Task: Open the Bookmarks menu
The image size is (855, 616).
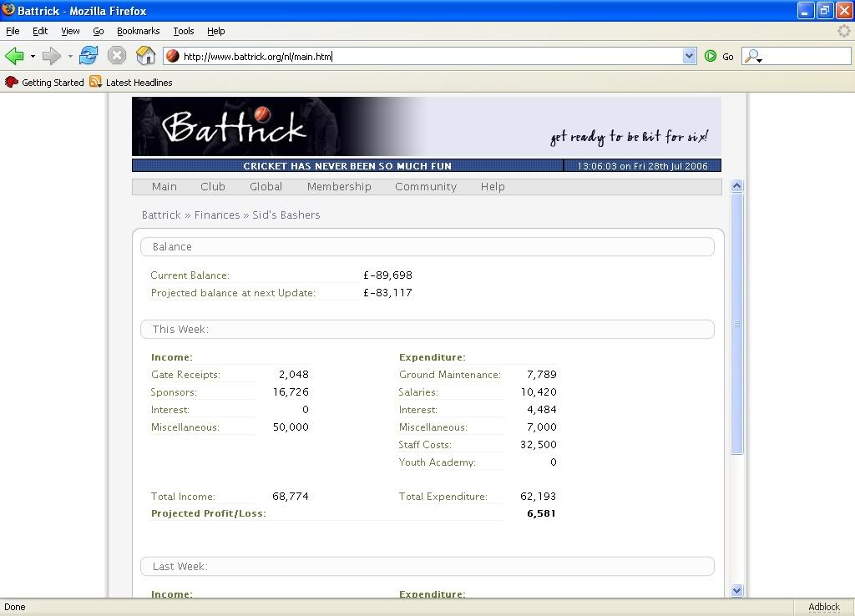Action: 139,31
